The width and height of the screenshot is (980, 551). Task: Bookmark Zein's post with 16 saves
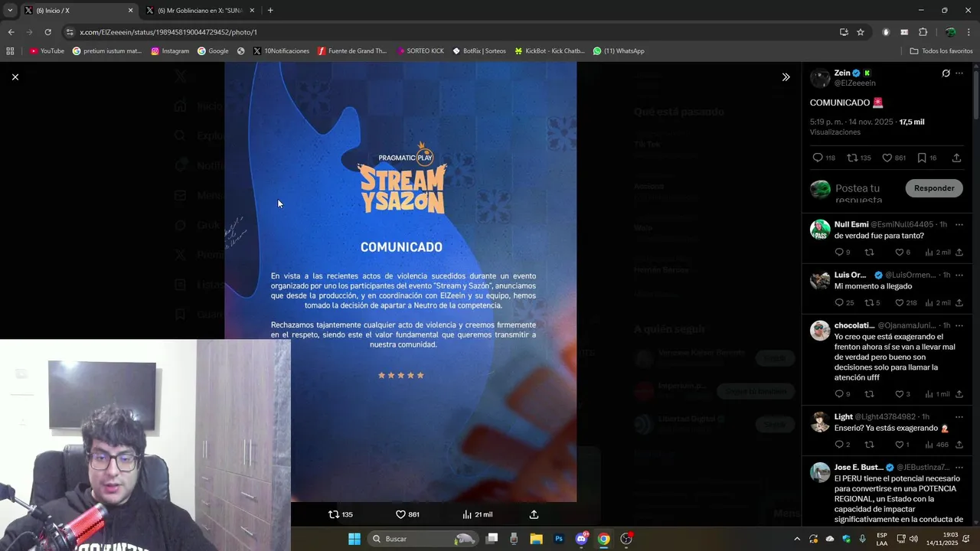(x=926, y=158)
